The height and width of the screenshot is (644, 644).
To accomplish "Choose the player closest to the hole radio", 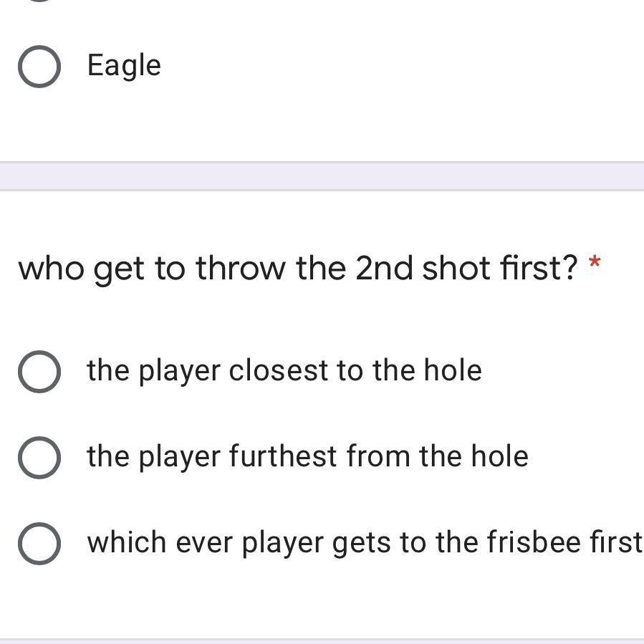I will pyautogui.click(x=39, y=371).
